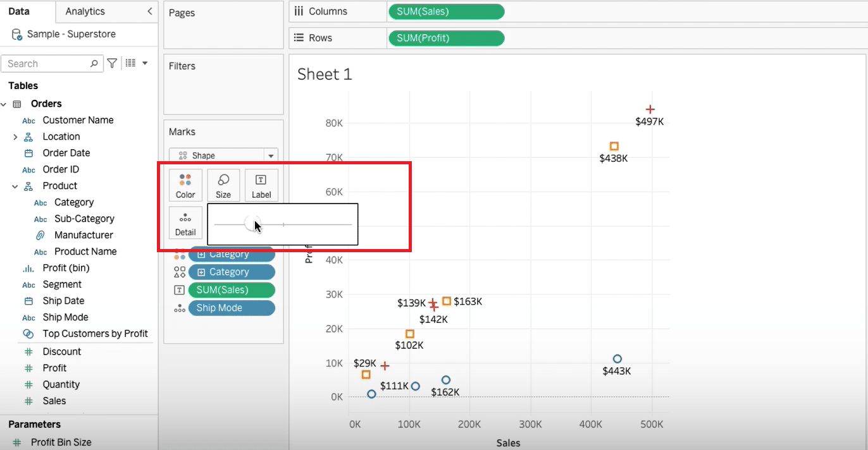The image size is (868, 450).
Task: Click the Orders table icon
Action: coord(17,104)
